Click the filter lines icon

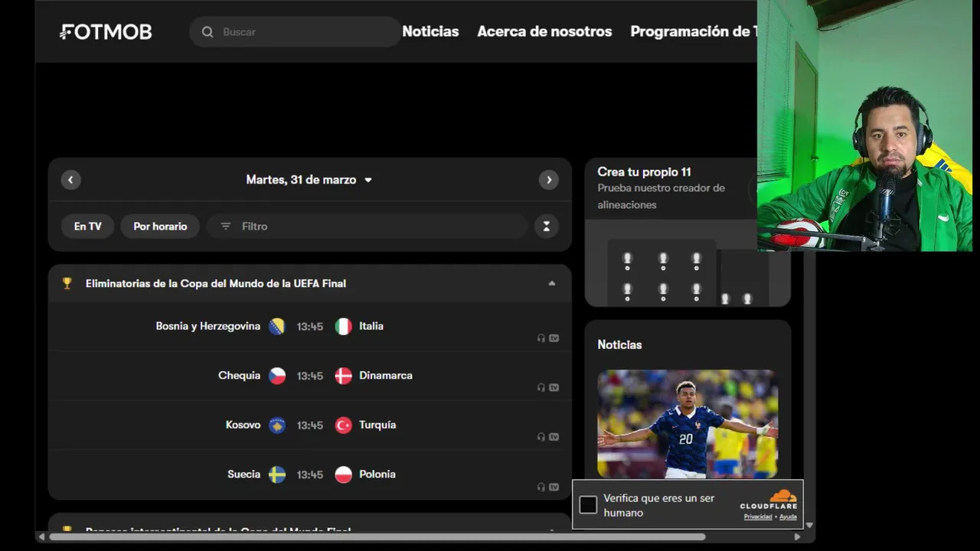point(225,227)
